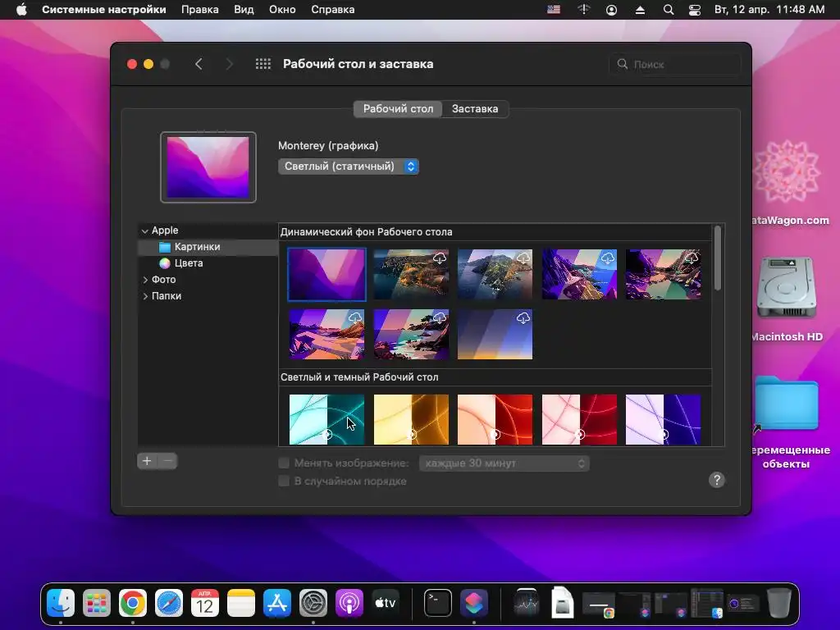840x630 pixels.
Task: Open App Store from the Dock
Action: (277, 603)
